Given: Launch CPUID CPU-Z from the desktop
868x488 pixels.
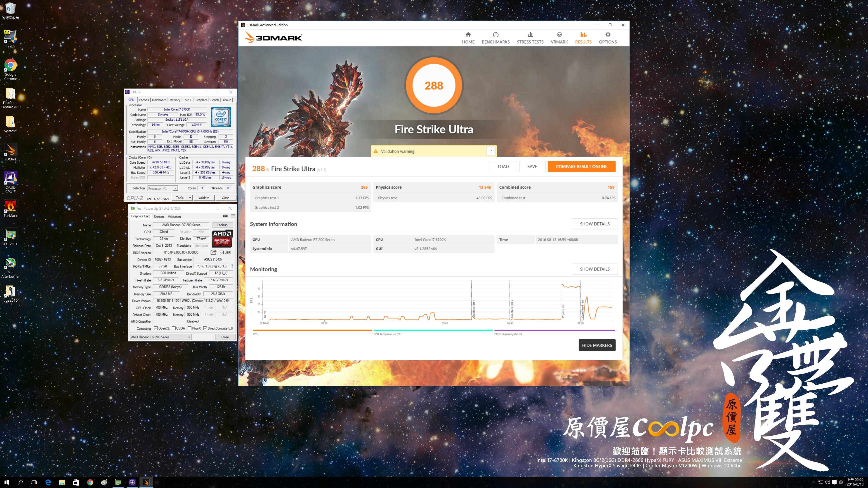Looking at the screenshot, I should click(10, 182).
